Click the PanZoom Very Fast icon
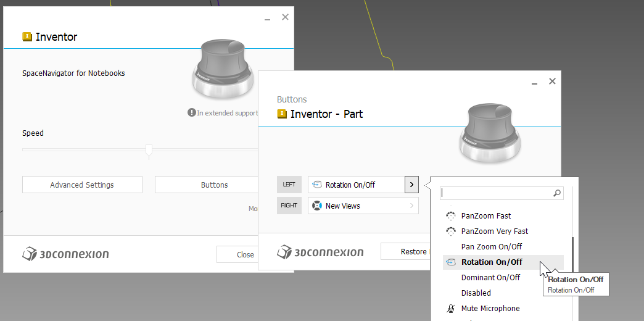The height and width of the screenshot is (321, 644). click(451, 231)
